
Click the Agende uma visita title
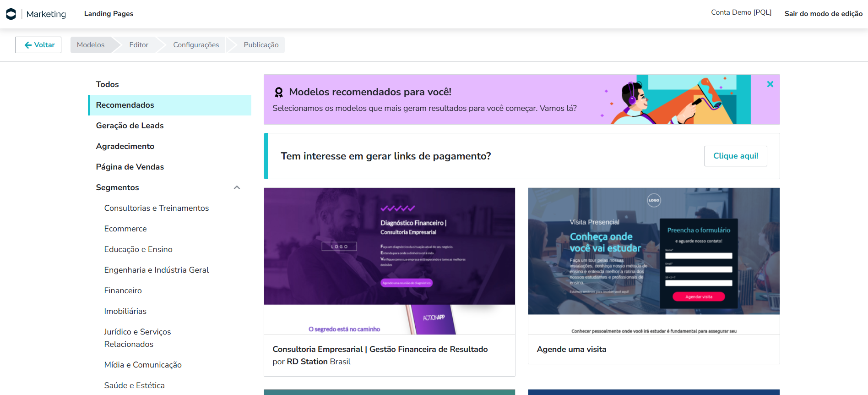[x=571, y=349]
